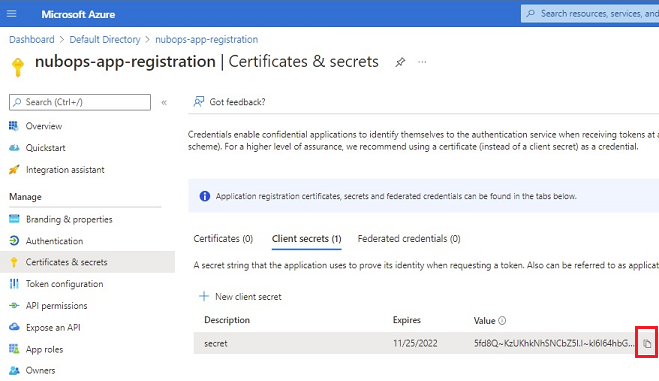The width and height of the screenshot is (659, 381).
Task: Switch to Federated credentials (0) tab
Action: coord(409,239)
